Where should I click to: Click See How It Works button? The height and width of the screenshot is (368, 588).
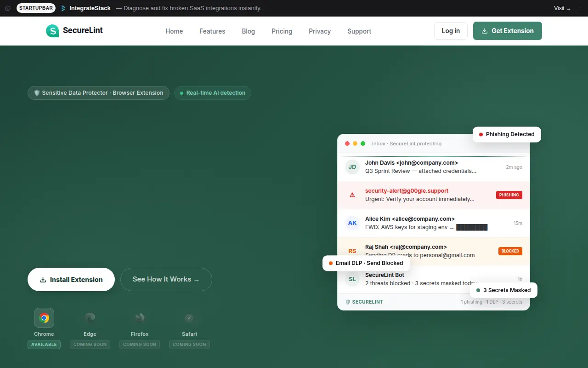click(x=166, y=280)
